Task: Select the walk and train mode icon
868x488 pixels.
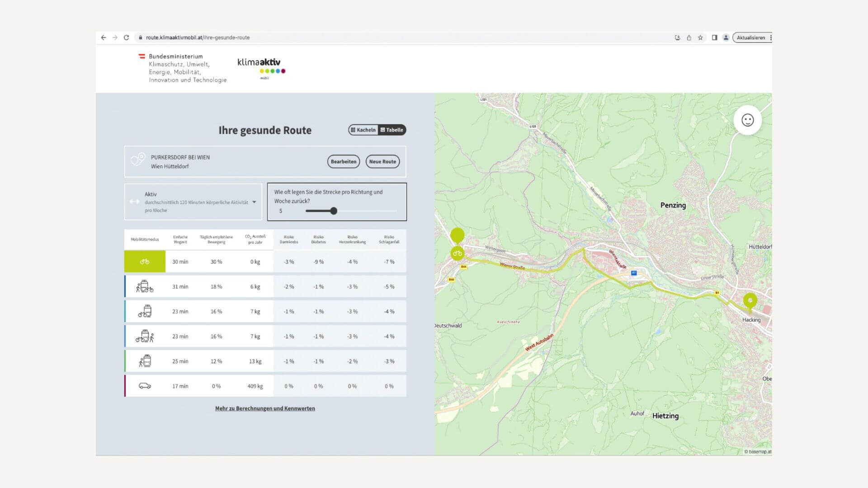Action: tap(145, 361)
